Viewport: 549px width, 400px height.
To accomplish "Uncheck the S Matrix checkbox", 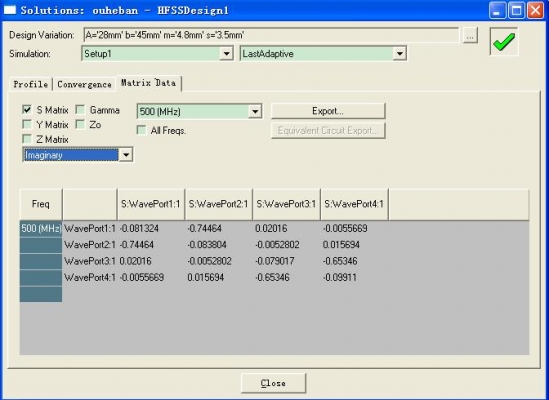I will [x=27, y=110].
